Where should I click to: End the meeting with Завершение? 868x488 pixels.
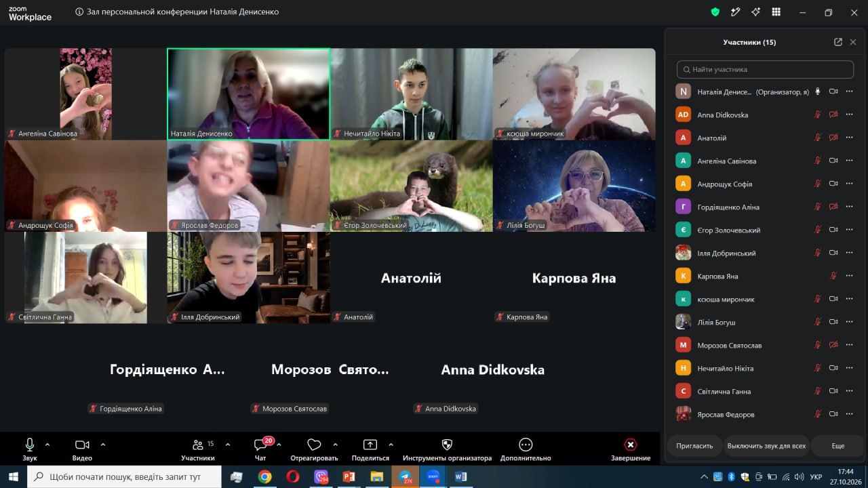[x=631, y=449]
